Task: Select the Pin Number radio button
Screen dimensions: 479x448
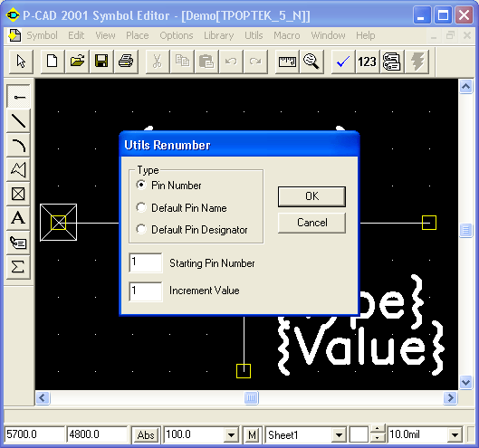Action: coord(141,185)
